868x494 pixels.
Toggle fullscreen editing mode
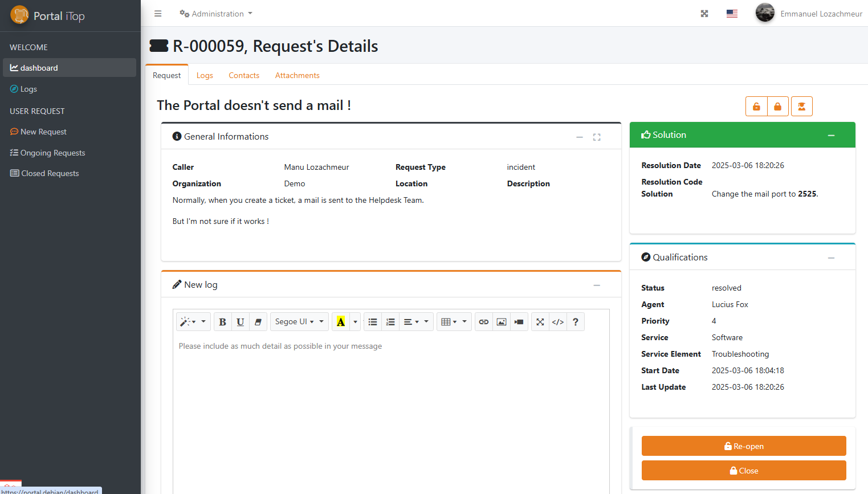pos(540,321)
